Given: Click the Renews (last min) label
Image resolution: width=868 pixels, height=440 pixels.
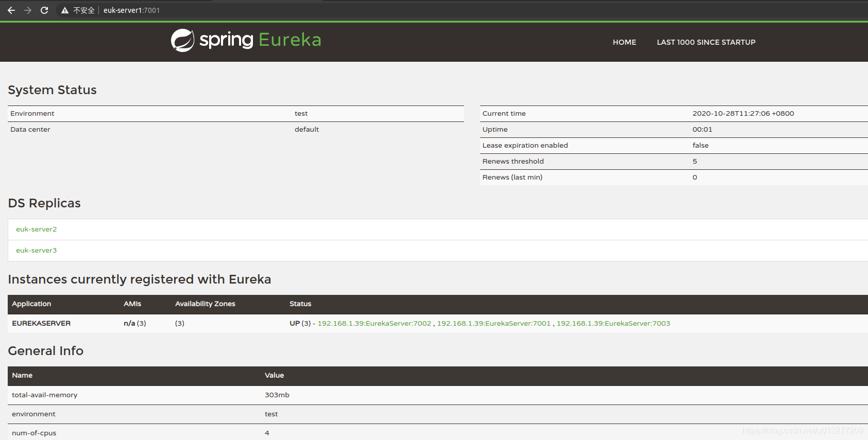Looking at the screenshot, I should pyautogui.click(x=512, y=178).
